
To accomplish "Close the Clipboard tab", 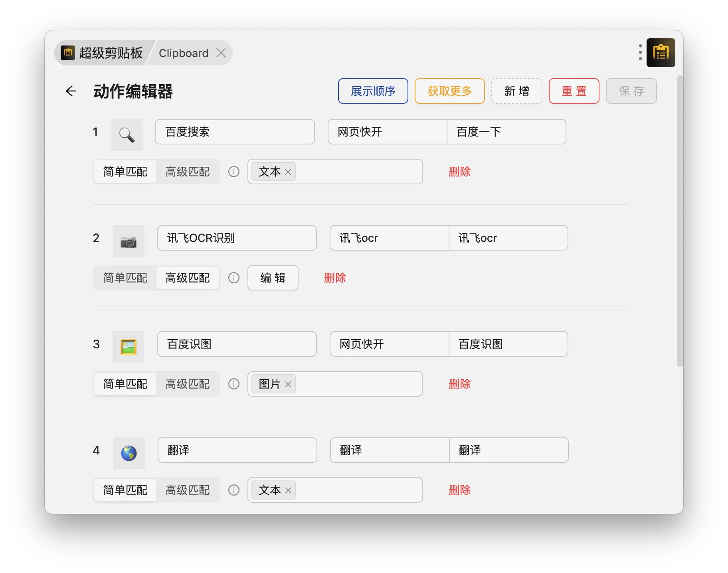I will pyautogui.click(x=221, y=53).
